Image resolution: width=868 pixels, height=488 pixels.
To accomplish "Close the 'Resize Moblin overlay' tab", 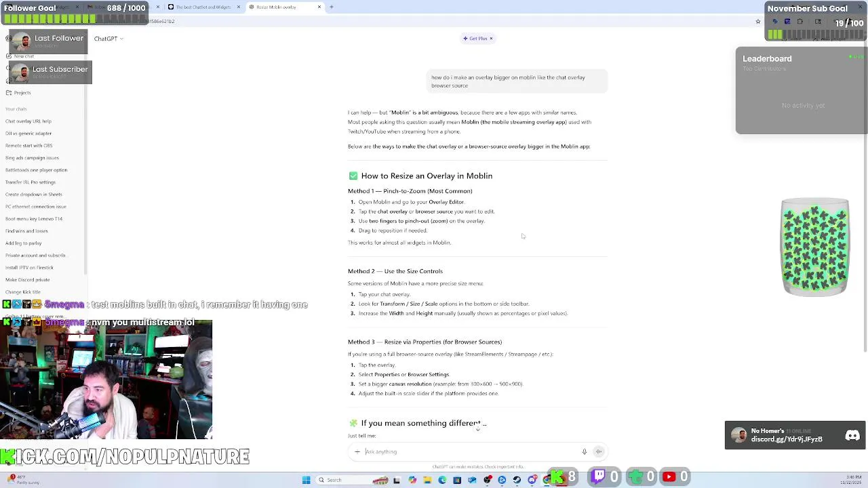I will (x=319, y=7).
